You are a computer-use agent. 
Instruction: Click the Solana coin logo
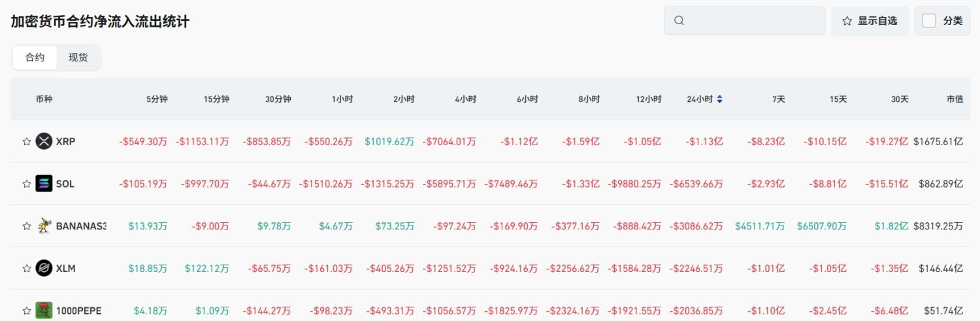44,184
